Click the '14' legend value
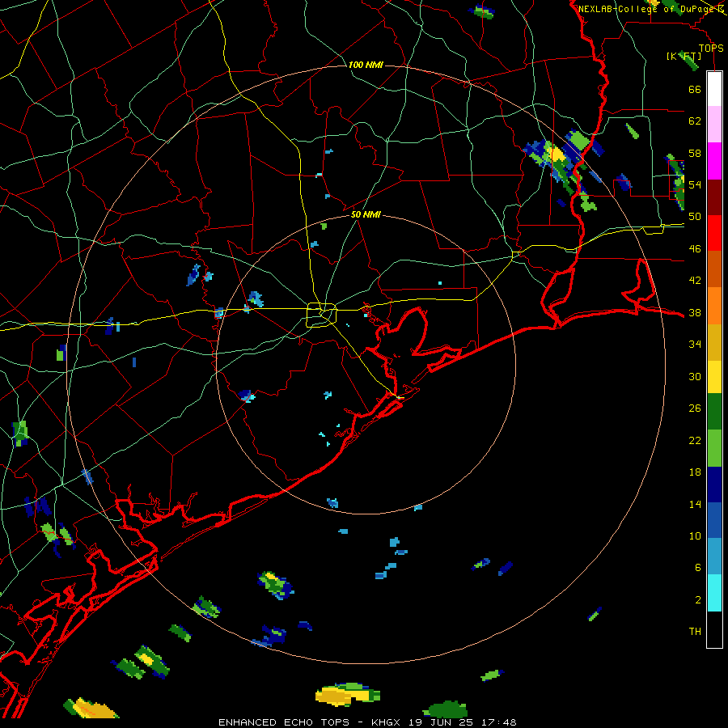 [x=695, y=504]
